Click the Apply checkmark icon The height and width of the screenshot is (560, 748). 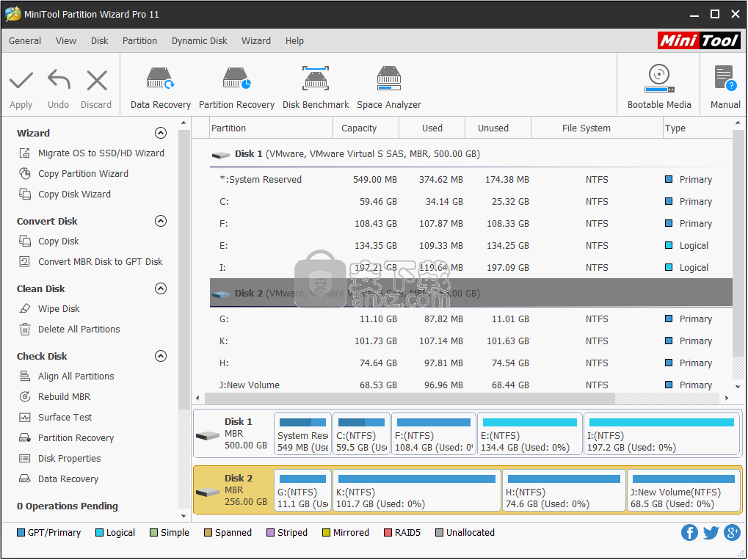pos(21,80)
